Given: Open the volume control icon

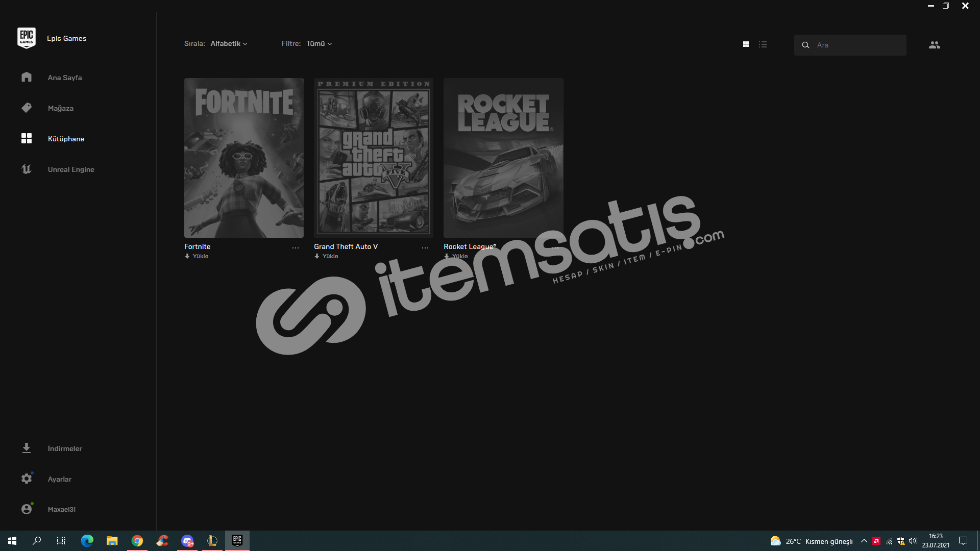Looking at the screenshot, I should (x=913, y=541).
